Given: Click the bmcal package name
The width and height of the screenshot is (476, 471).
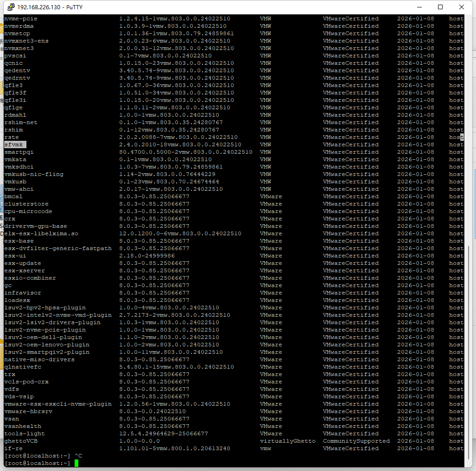Looking at the screenshot, I should (x=13, y=196).
